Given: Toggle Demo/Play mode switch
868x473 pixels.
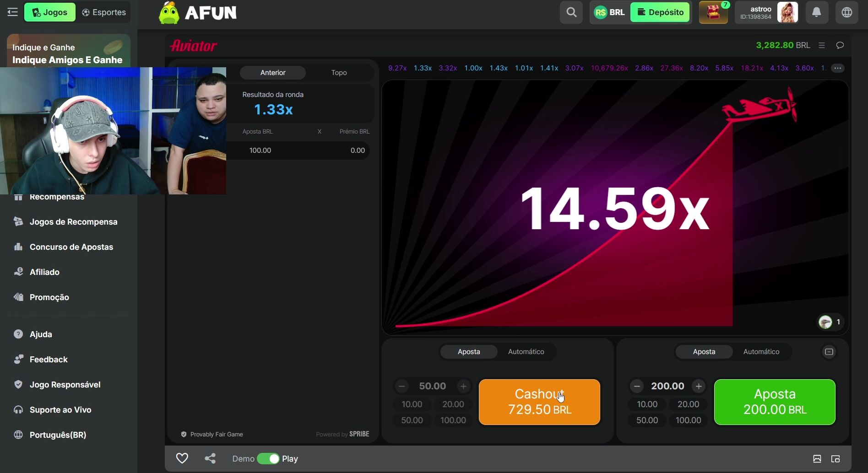Looking at the screenshot, I should tap(268, 459).
